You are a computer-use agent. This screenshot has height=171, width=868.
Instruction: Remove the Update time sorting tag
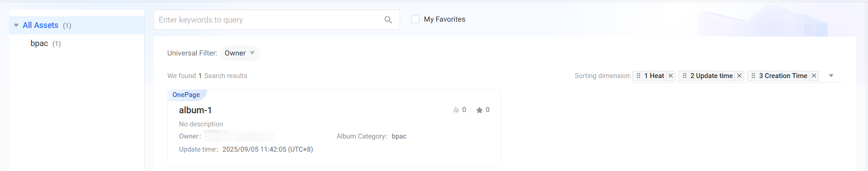tap(739, 76)
